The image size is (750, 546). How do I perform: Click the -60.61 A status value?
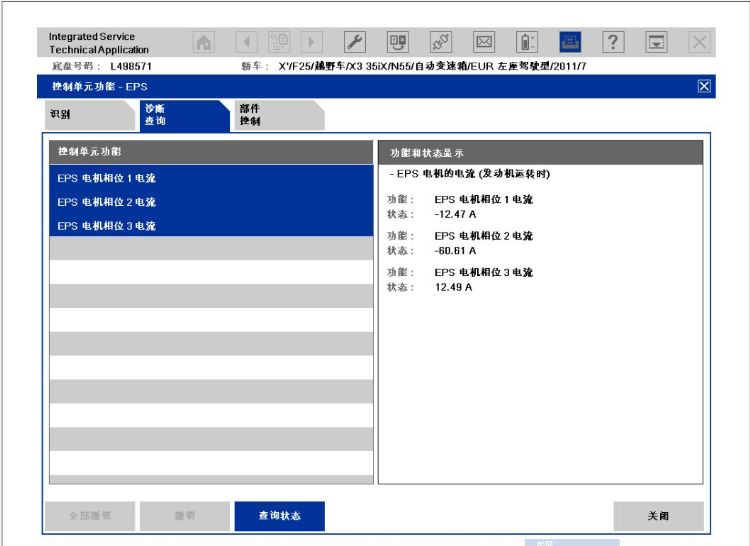(455, 251)
